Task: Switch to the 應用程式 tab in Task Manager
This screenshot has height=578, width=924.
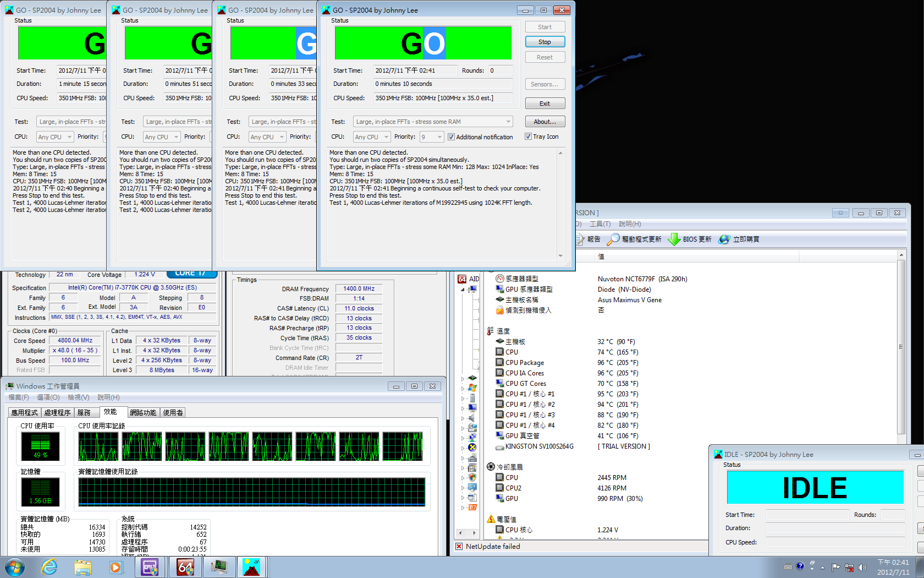Action: pyautogui.click(x=24, y=412)
